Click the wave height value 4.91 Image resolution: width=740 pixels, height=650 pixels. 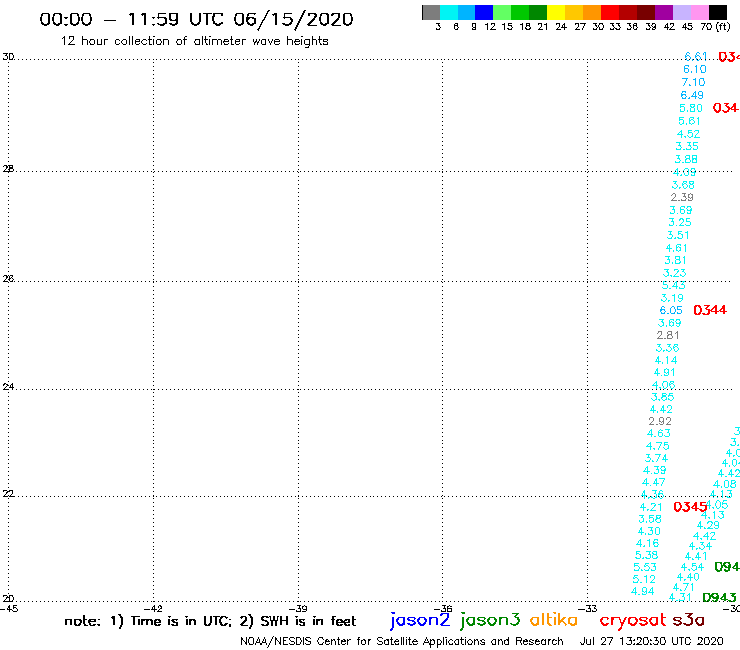[664, 372]
